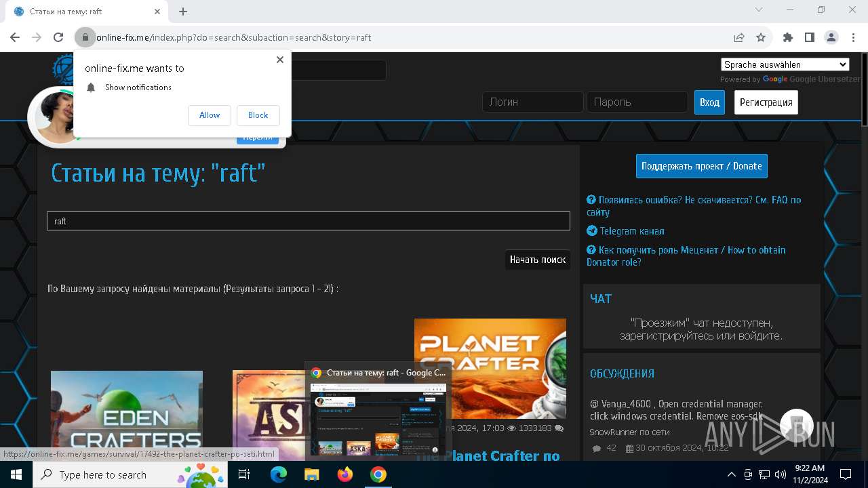Screen dimensions: 868x488
Task: Open Chrome three-dot menu
Action: (x=852, y=37)
